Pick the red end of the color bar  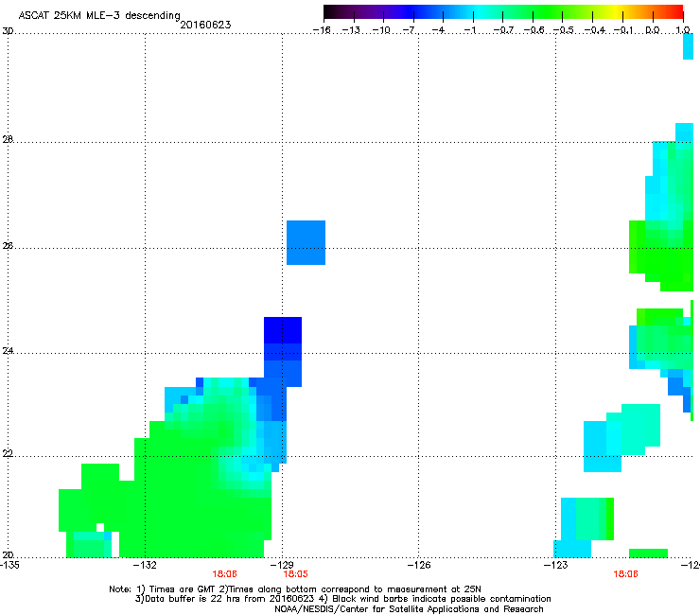pos(676,12)
